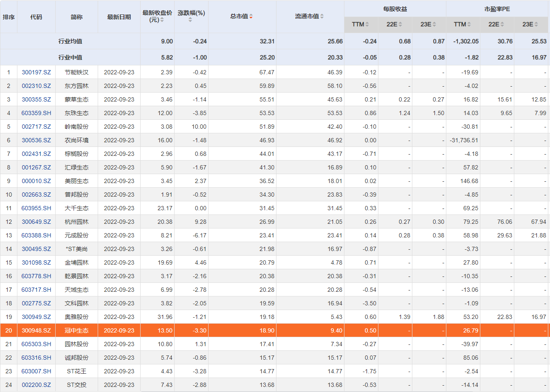Click the 行业均值 summary row label
Viewport: 550px width, 392px height.
pyautogui.click(x=70, y=41)
